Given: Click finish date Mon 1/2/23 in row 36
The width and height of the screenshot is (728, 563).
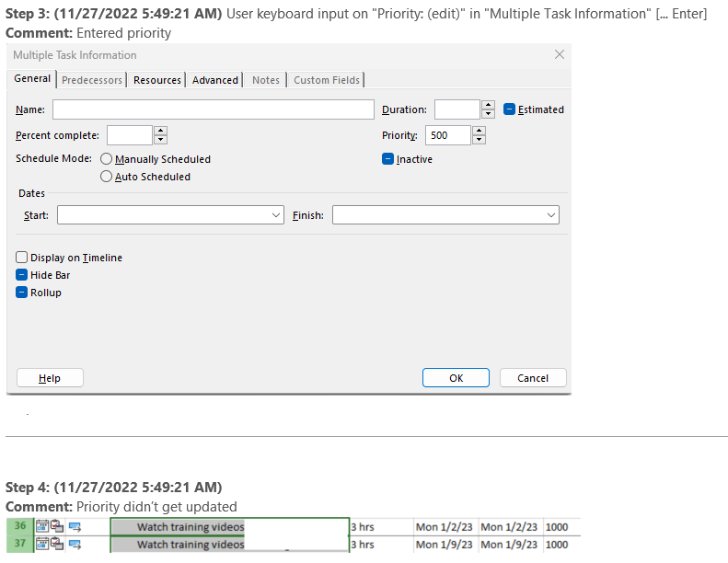Looking at the screenshot, I should (x=509, y=527).
